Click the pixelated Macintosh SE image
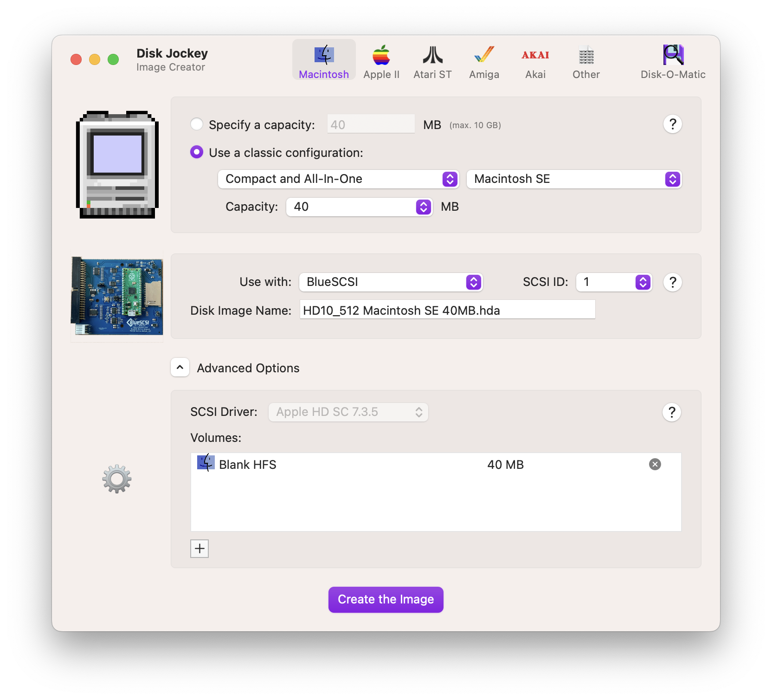Screen dimensions: 772x700 [x=117, y=164]
